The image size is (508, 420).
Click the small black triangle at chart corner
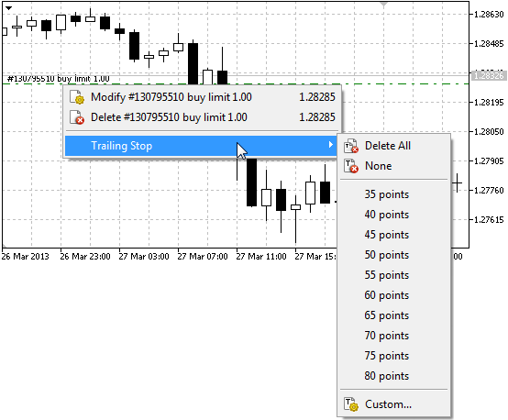[9, 8]
